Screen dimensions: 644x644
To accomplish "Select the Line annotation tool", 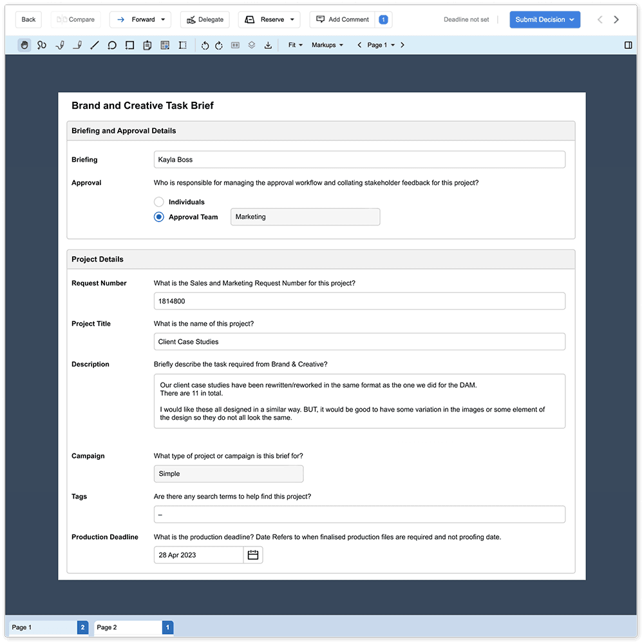I will pyautogui.click(x=94, y=44).
